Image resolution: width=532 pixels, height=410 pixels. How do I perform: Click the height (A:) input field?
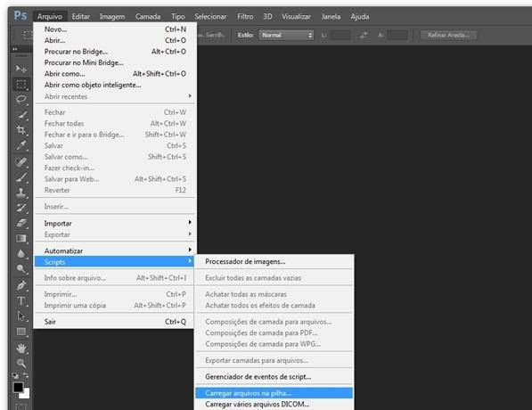pyautogui.click(x=397, y=35)
